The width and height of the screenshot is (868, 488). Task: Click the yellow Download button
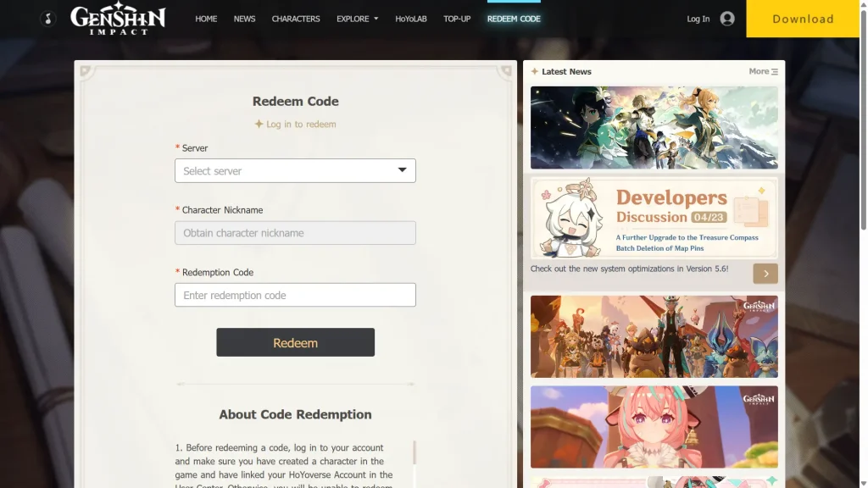pos(803,19)
